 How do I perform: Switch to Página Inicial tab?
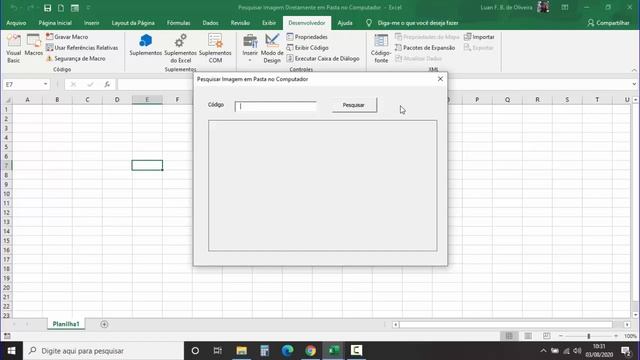pos(55,23)
